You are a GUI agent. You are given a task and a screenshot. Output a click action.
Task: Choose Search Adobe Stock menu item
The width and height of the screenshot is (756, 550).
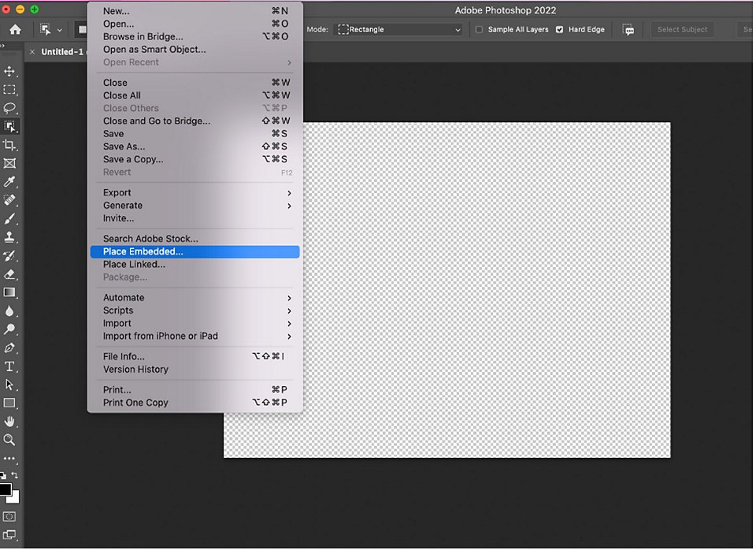196,239
